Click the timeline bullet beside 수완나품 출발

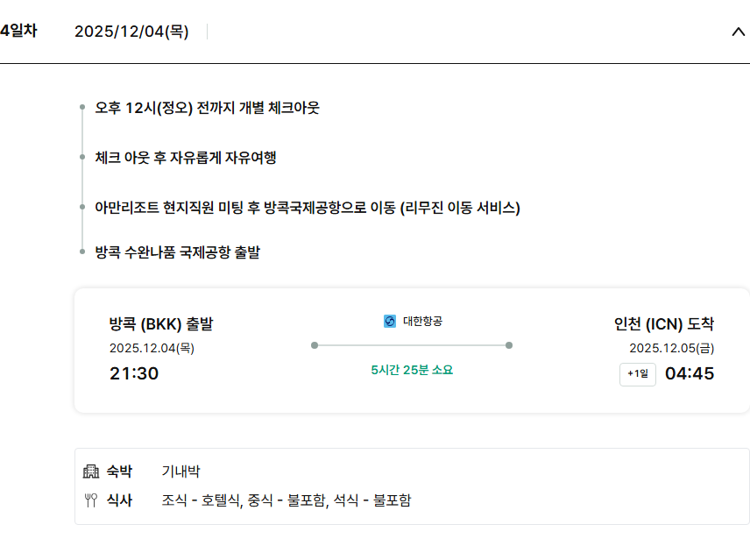[81, 252]
